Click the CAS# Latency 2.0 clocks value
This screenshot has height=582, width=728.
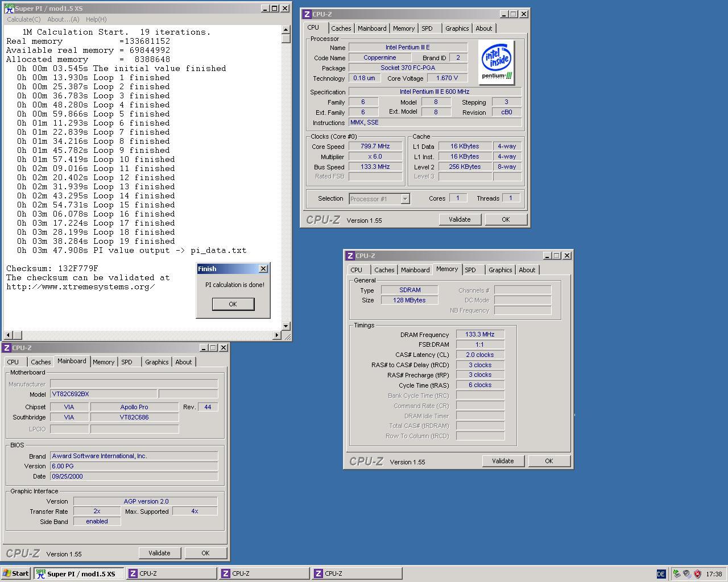[480, 355]
